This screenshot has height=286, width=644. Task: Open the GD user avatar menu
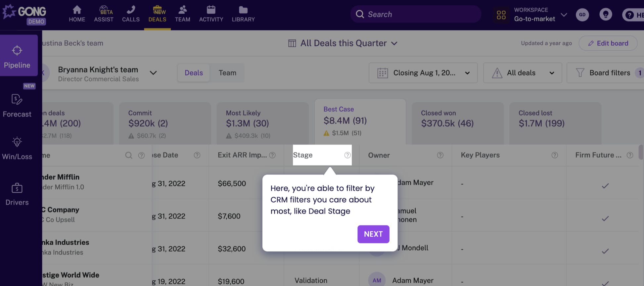(x=582, y=15)
